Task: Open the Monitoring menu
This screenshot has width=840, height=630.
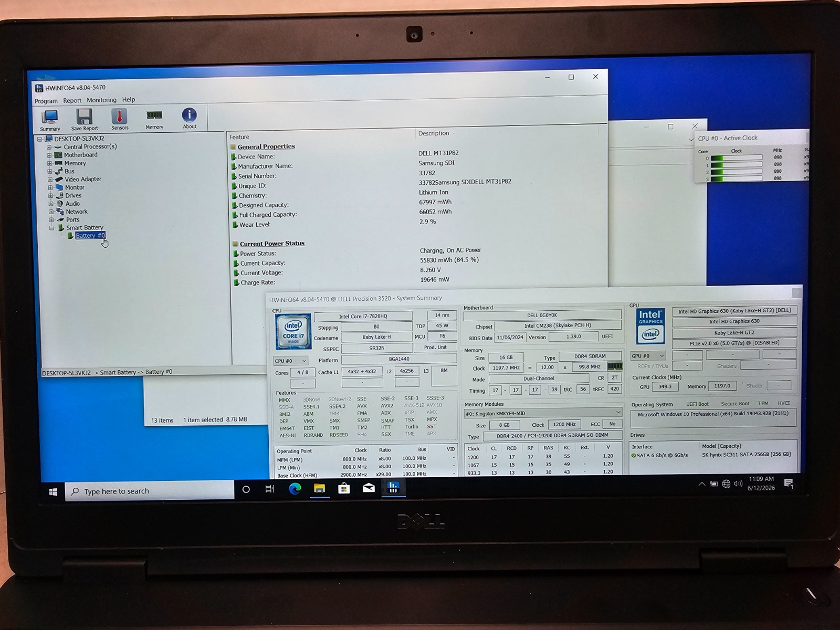Action: [x=101, y=100]
